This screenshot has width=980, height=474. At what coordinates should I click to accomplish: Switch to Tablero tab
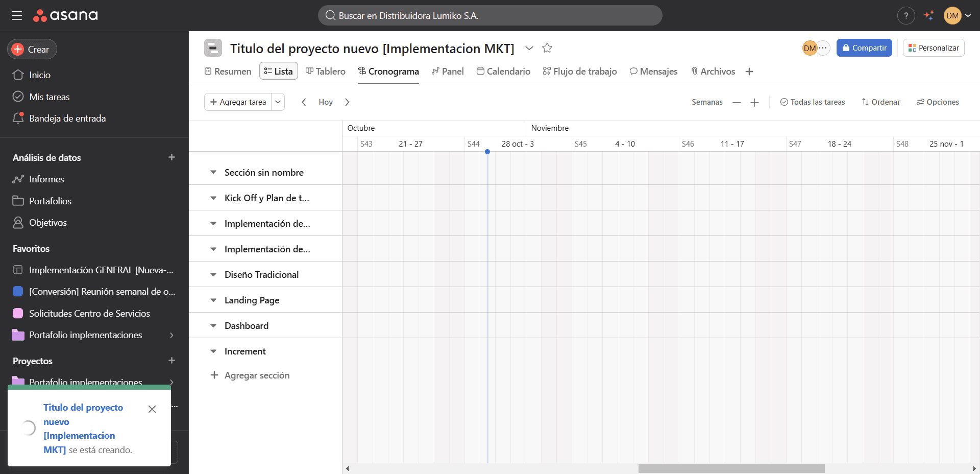point(326,72)
